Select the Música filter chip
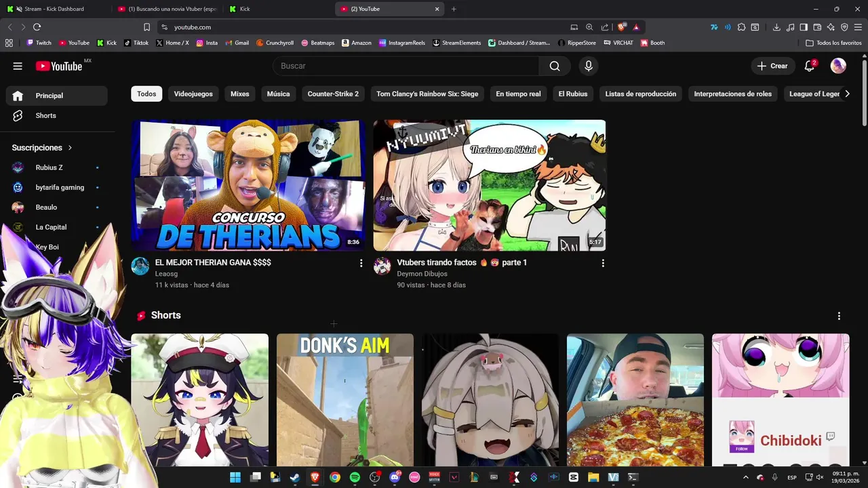The width and height of the screenshot is (868, 488). (278, 94)
